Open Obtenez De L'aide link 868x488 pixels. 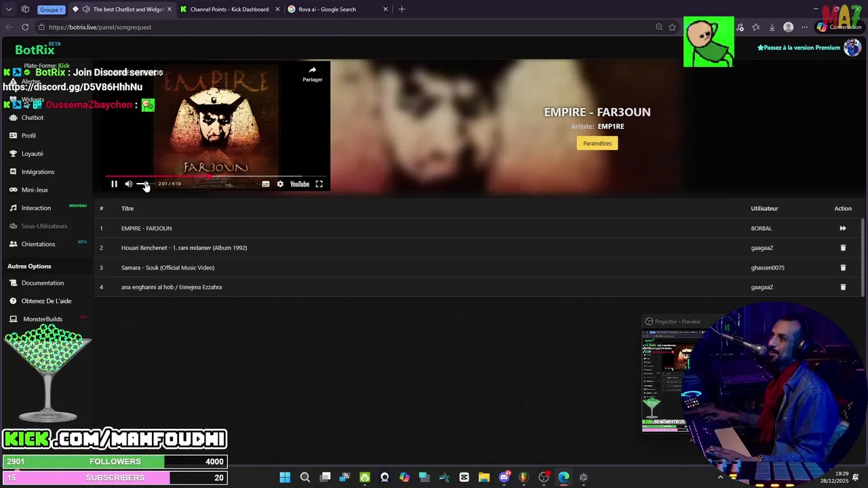[x=46, y=301]
